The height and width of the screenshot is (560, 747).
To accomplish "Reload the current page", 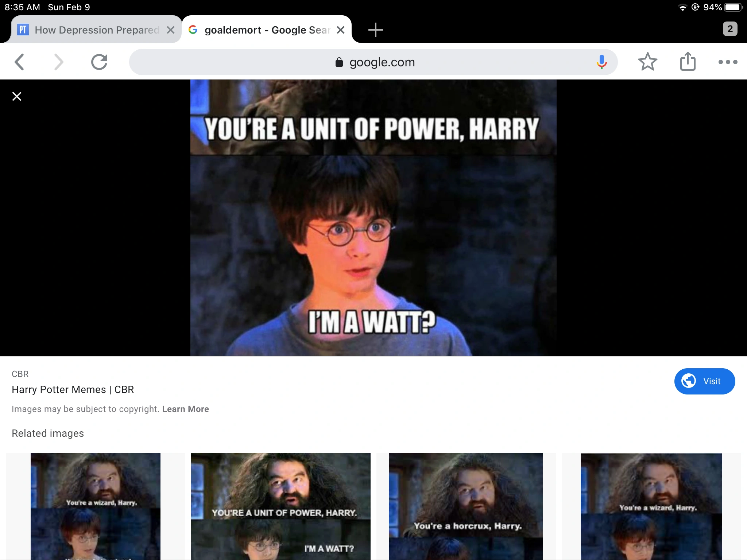I will pos(99,62).
